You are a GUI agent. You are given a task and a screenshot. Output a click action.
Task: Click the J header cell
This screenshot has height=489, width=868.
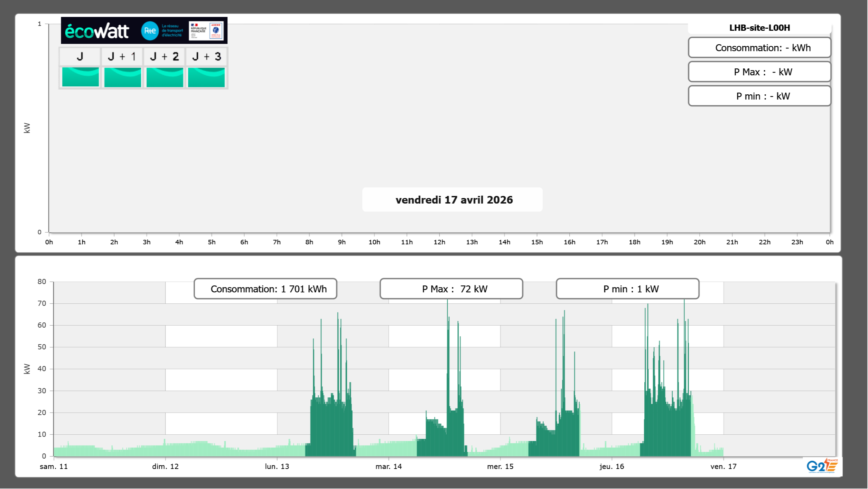pos(80,56)
